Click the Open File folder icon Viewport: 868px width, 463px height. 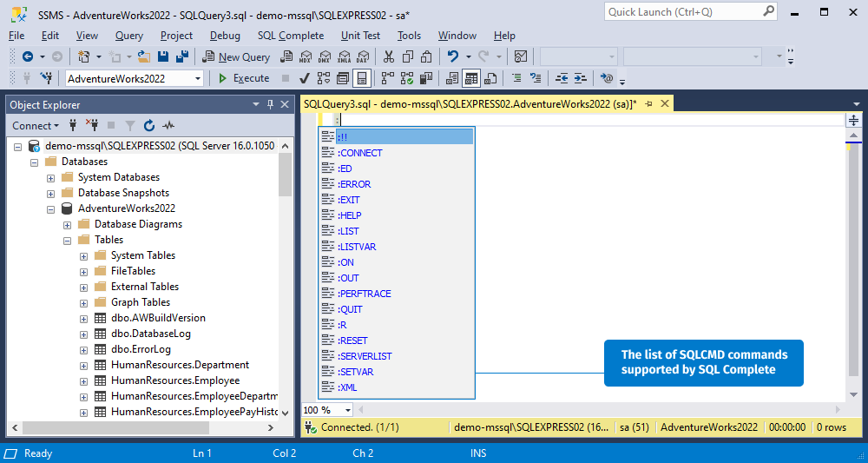[x=144, y=56]
